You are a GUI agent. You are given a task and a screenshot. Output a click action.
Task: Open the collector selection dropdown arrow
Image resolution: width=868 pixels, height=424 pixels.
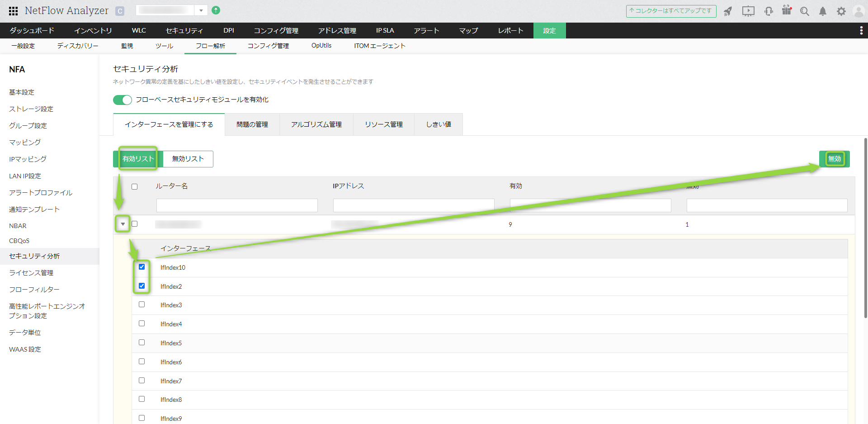[201, 10]
